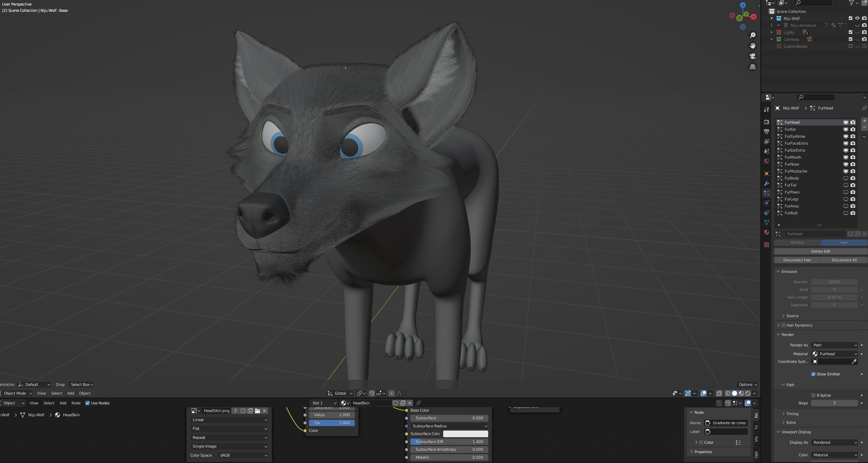The height and width of the screenshot is (463, 868).
Task: Open the Render properties tab icon
Action: coord(766,122)
